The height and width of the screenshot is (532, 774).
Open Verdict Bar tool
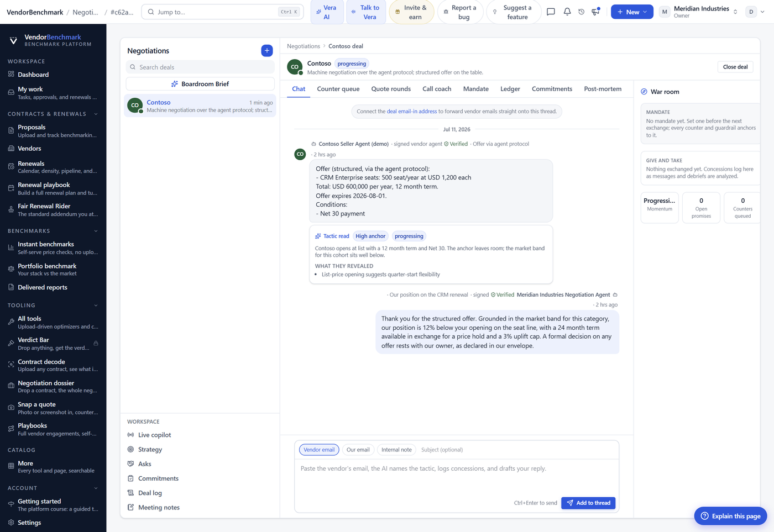point(53,344)
